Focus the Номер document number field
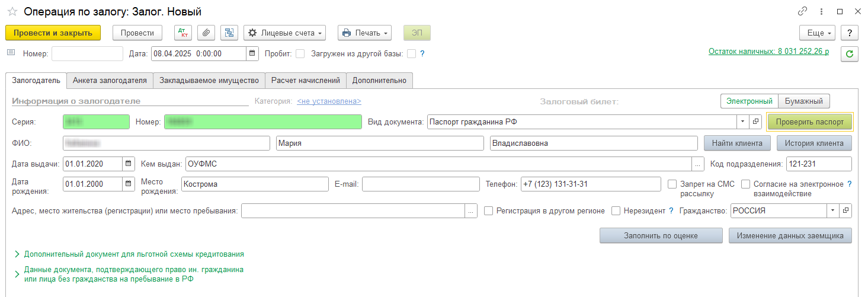Image resolution: width=868 pixels, height=297 pixels. [x=87, y=53]
